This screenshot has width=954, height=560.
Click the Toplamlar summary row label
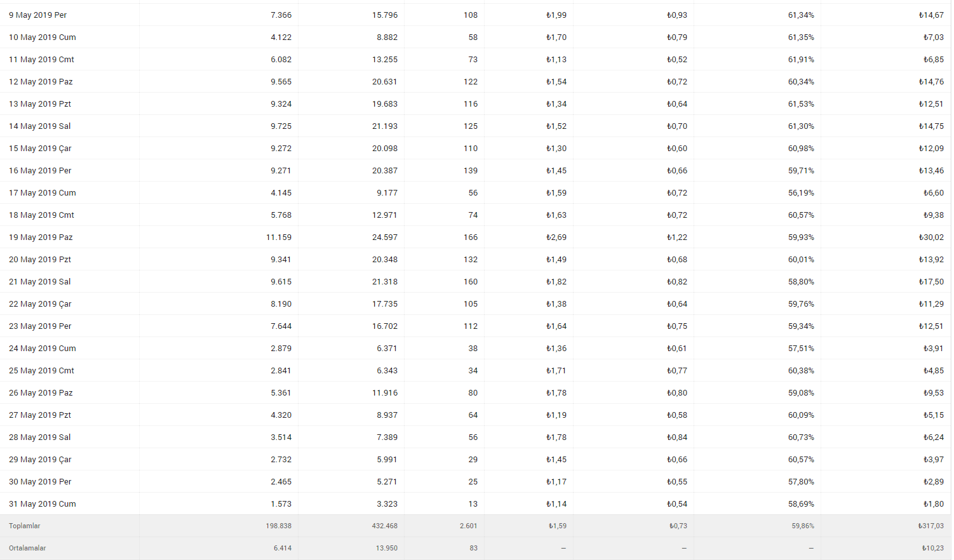(25, 526)
